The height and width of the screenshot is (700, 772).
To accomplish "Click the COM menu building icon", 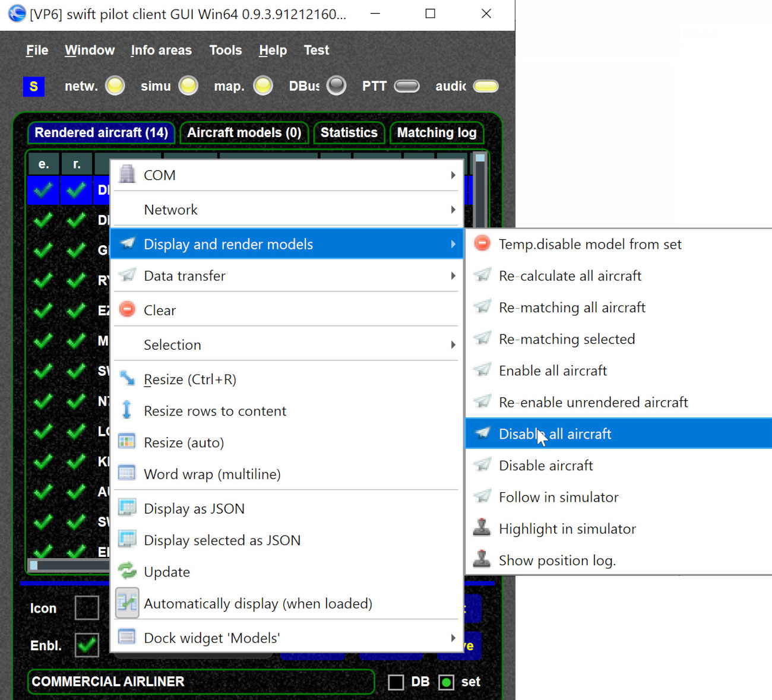I will (x=127, y=175).
